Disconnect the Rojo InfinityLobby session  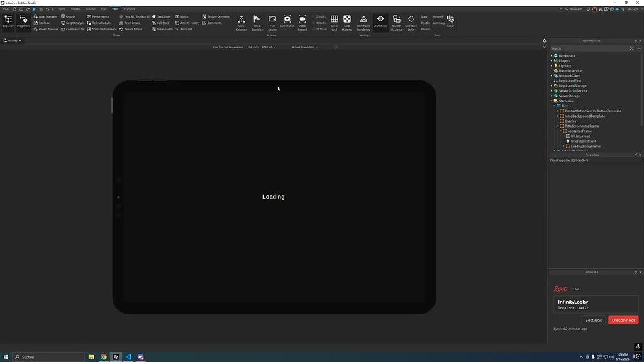point(622,320)
